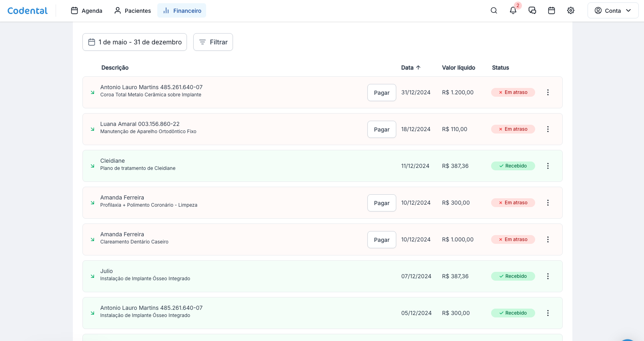
Task: Open three-dot menu for Julio row
Action: point(548,276)
